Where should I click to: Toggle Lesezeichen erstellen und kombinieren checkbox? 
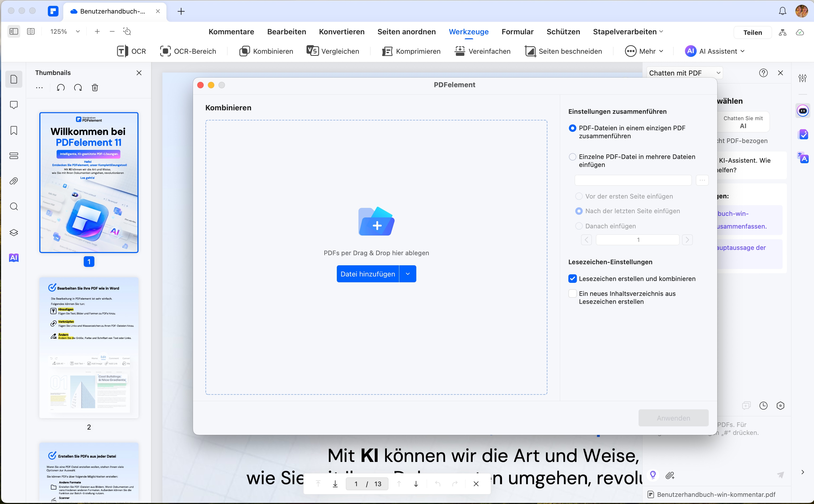[x=572, y=279]
